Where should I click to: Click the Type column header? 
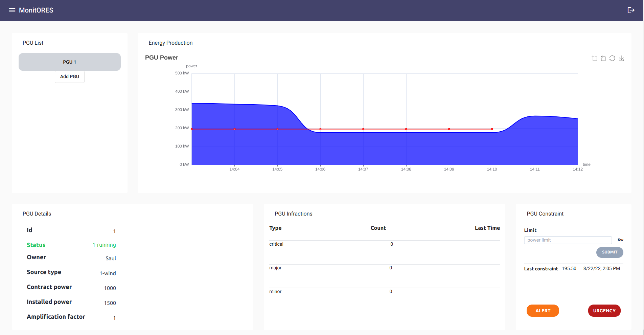[275, 228]
